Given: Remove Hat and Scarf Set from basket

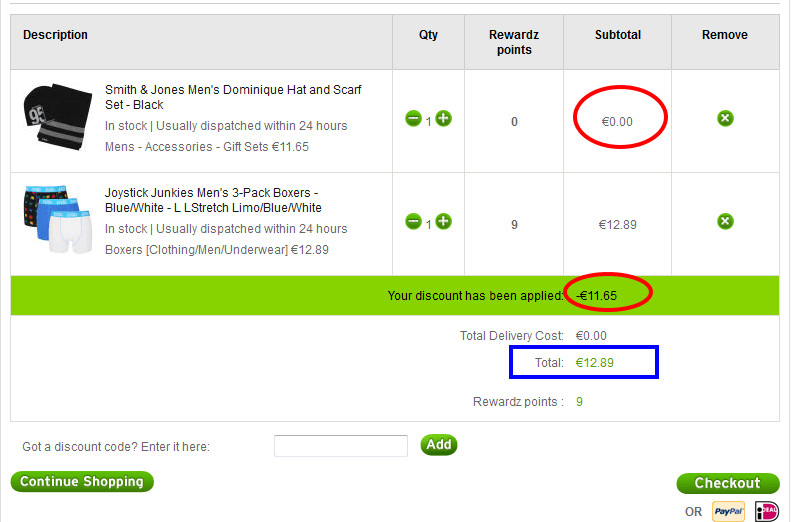Looking at the screenshot, I should point(725,118).
